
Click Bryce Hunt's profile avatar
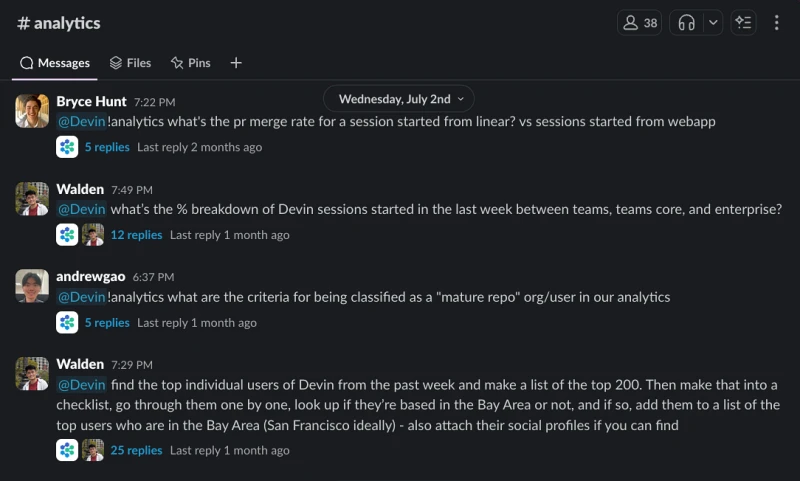pos(32,111)
